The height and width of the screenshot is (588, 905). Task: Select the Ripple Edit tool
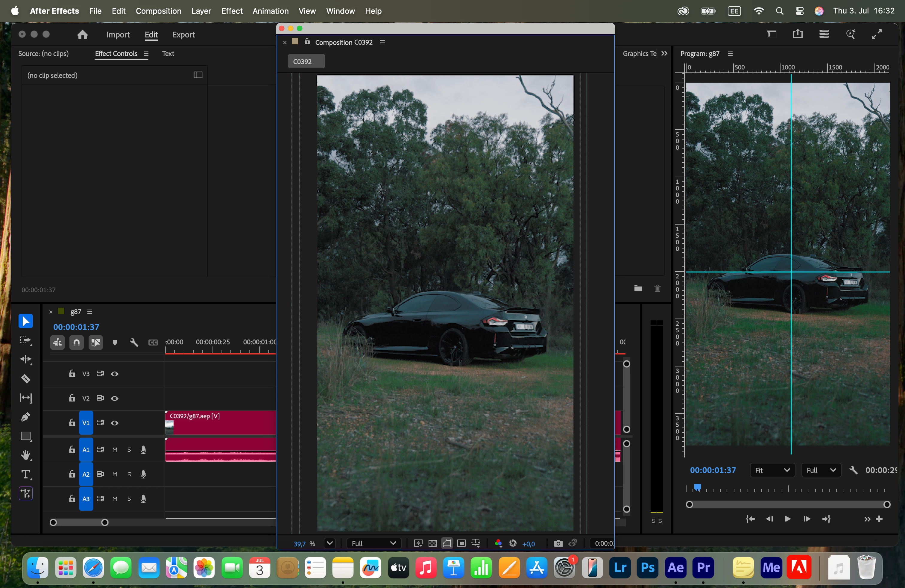click(25, 360)
